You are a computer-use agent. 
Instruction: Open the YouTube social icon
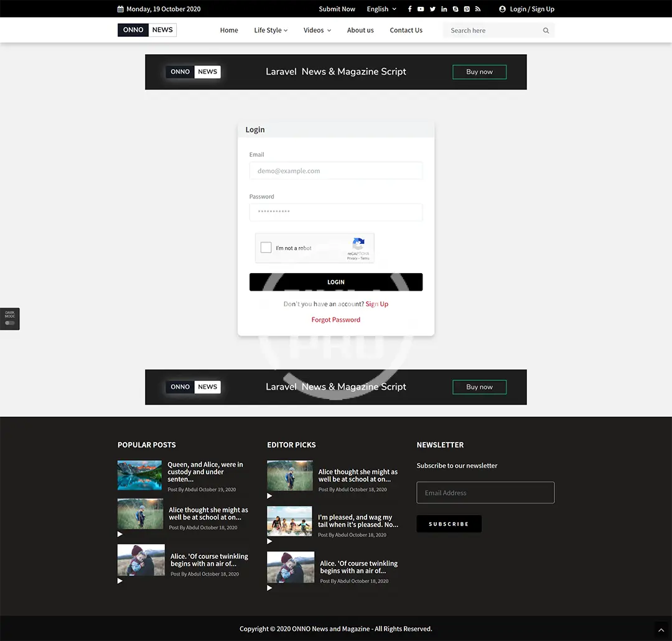point(421,9)
